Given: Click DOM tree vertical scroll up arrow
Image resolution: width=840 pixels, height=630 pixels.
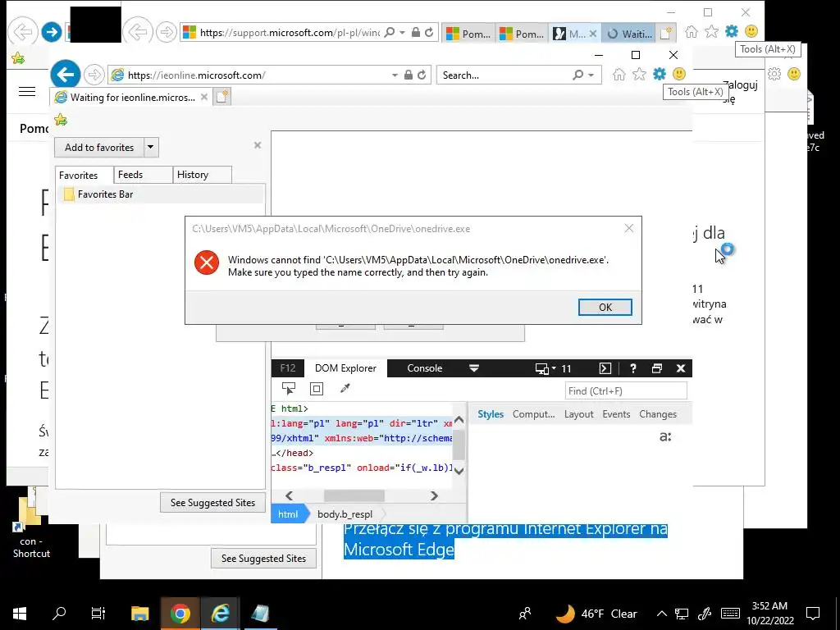Looking at the screenshot, I should pos(459,421).
